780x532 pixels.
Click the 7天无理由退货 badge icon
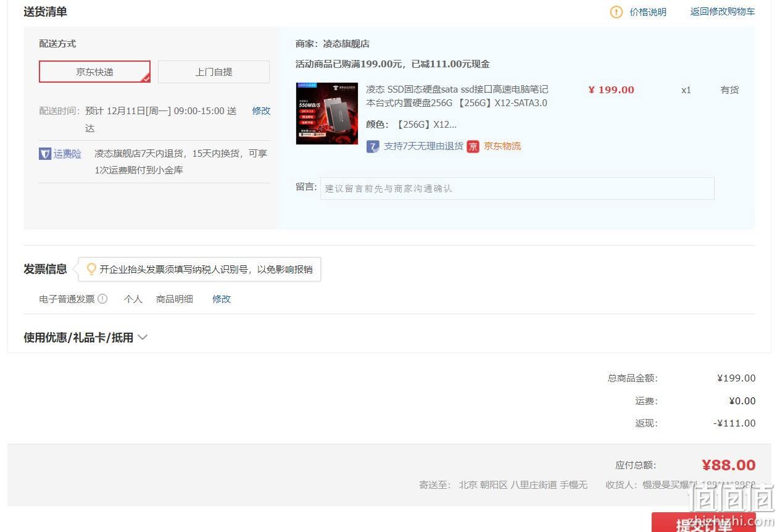coord(373,146)
